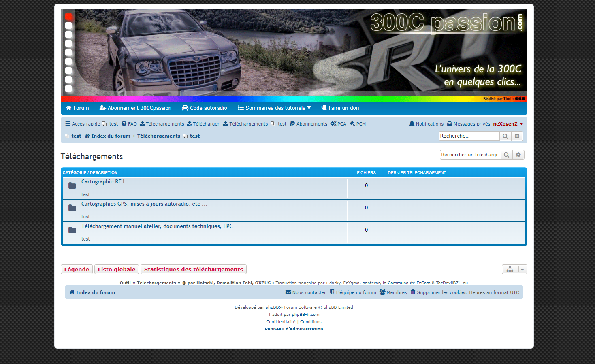The width and height of the screenshot is (595, 364).
Task: Click the Téléchargements link right after FAQ
Action: point(162,124)
